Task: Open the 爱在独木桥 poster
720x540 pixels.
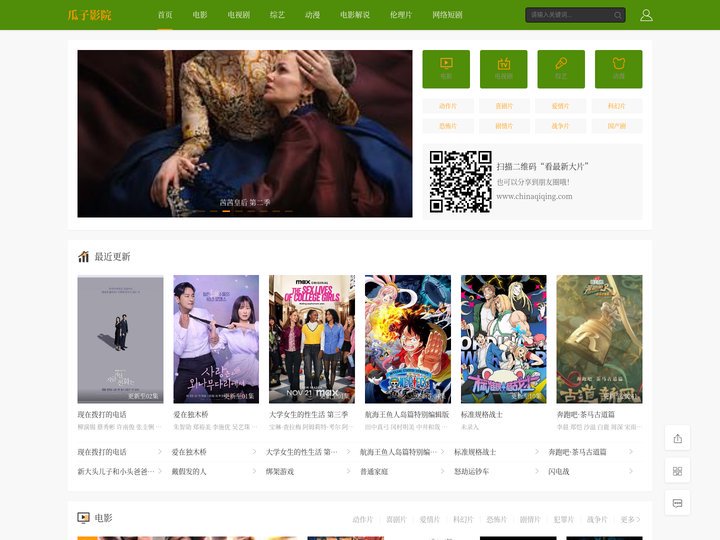Action: 216,339
